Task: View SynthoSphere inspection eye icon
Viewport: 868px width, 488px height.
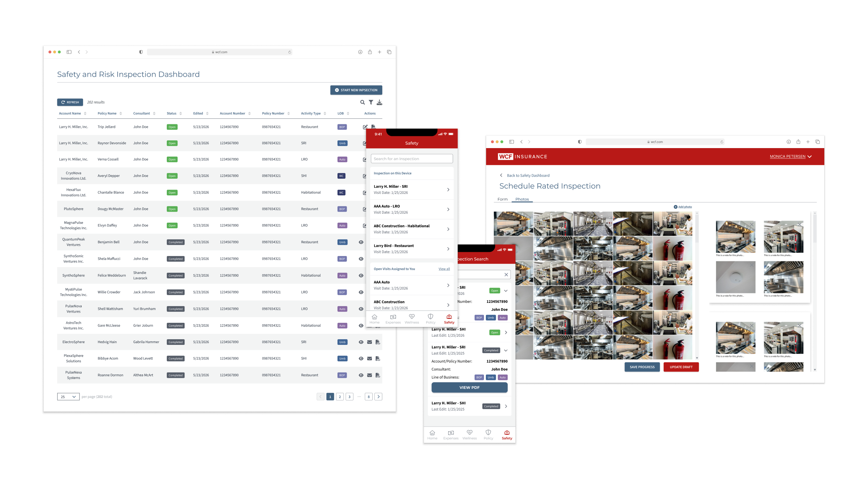Action: click(361, 276)
